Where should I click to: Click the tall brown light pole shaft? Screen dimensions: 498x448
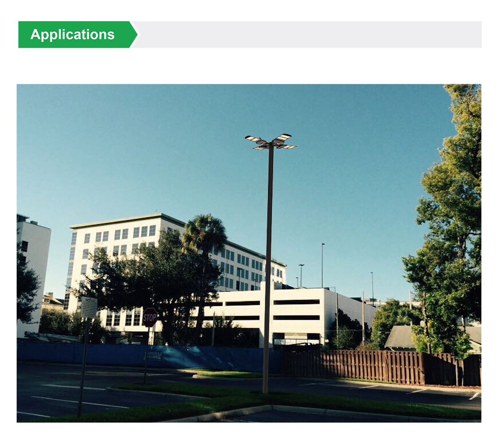[268, 270]
